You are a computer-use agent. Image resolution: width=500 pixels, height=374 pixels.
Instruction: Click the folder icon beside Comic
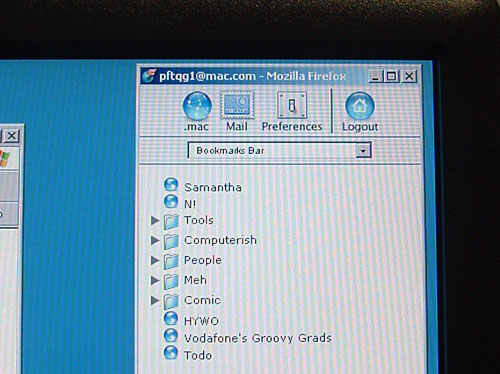point(171,301)
